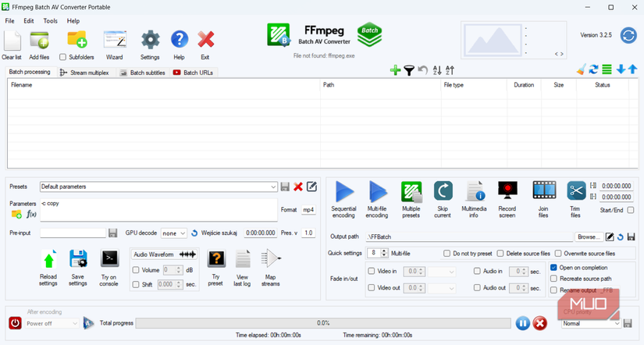Open After encoding Power off dropdown
Screen dimensions: 644x345
(52, 323)
